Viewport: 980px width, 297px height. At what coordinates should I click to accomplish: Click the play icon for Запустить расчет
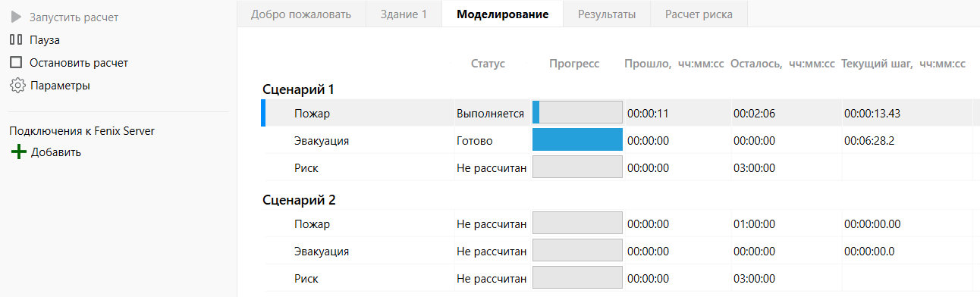(17, 17)
